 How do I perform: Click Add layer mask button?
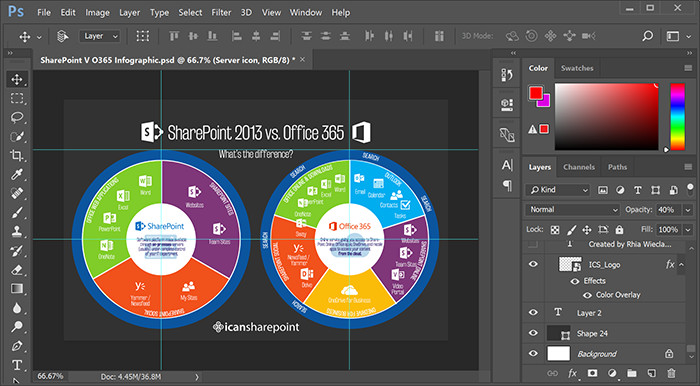click(x=592, y=373)
